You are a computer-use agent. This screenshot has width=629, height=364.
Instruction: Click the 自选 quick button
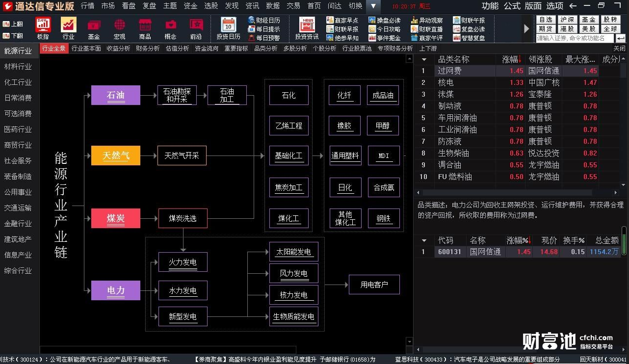[x=546, y=20]
